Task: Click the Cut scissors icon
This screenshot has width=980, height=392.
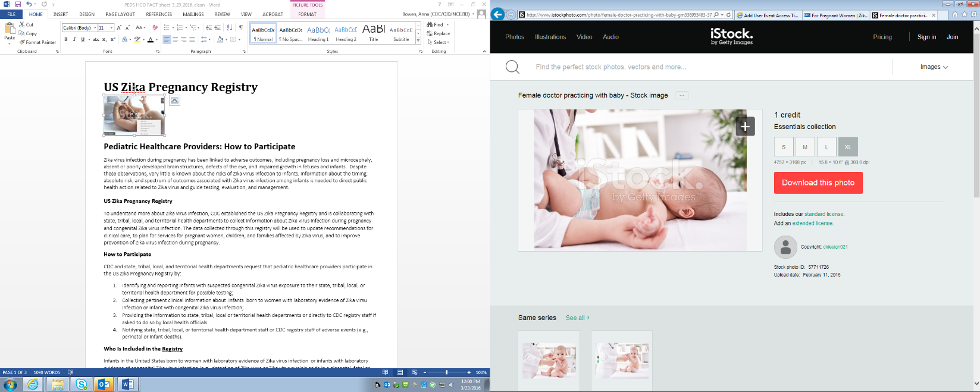Action: (x=22, y=25)
